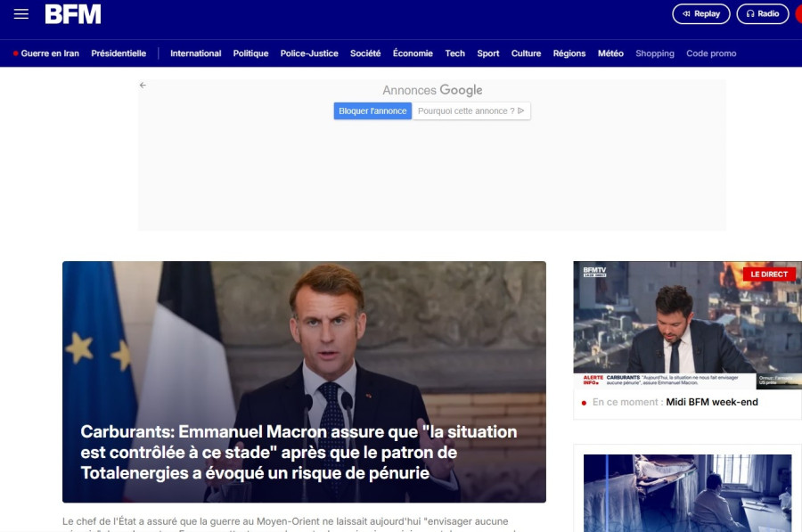Click the Replay button
The height and width of the screenshot is (532, 802).
(x=700, y=14)
